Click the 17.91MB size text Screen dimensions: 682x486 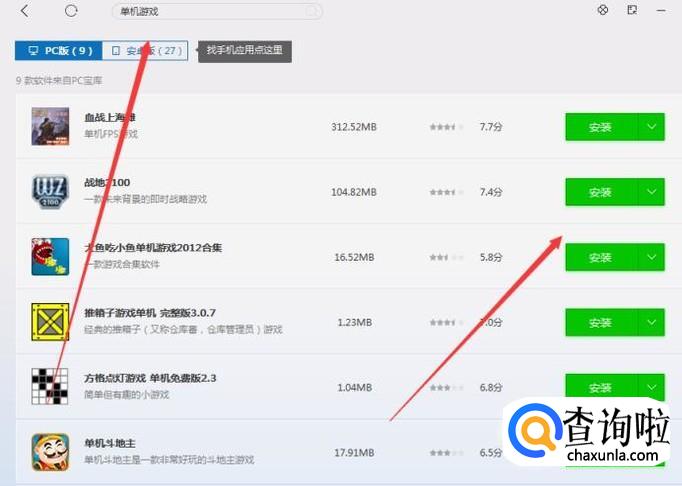click(354, 452)
